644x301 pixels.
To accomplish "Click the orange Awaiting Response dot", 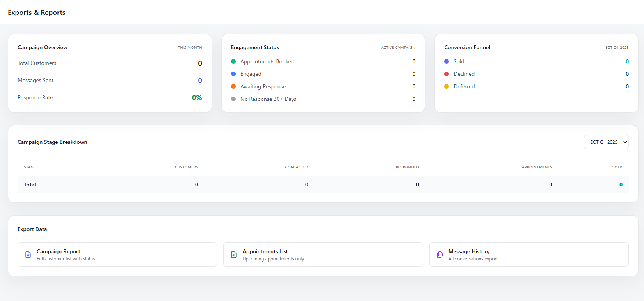I will (x=233, y=86).
